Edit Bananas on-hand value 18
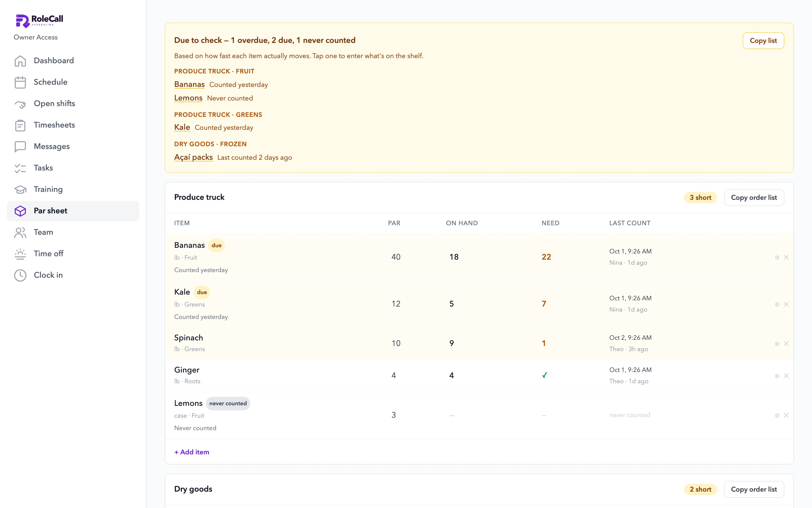Viewport: 812px width, 508px height. click(454, 257)
